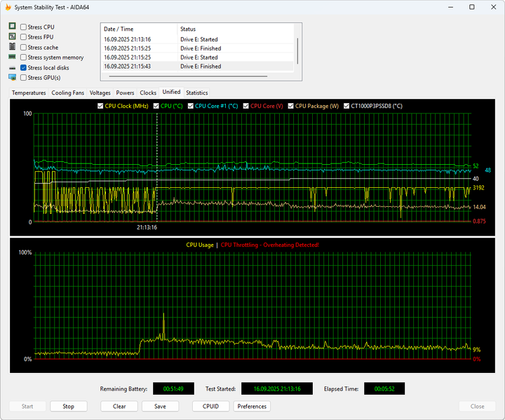This screenshot has height=420, width=505.
Task: Open the Statistics tab
Action: [197, 93]
